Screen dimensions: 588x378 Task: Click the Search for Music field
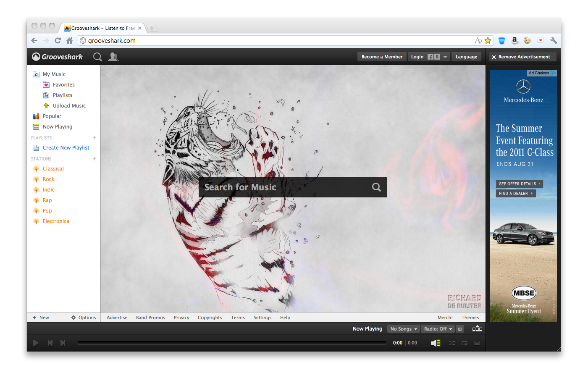293,187
